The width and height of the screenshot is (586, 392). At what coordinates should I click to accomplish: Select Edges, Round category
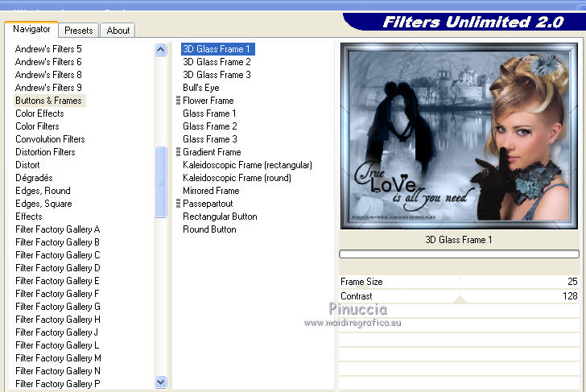point(43,191)
